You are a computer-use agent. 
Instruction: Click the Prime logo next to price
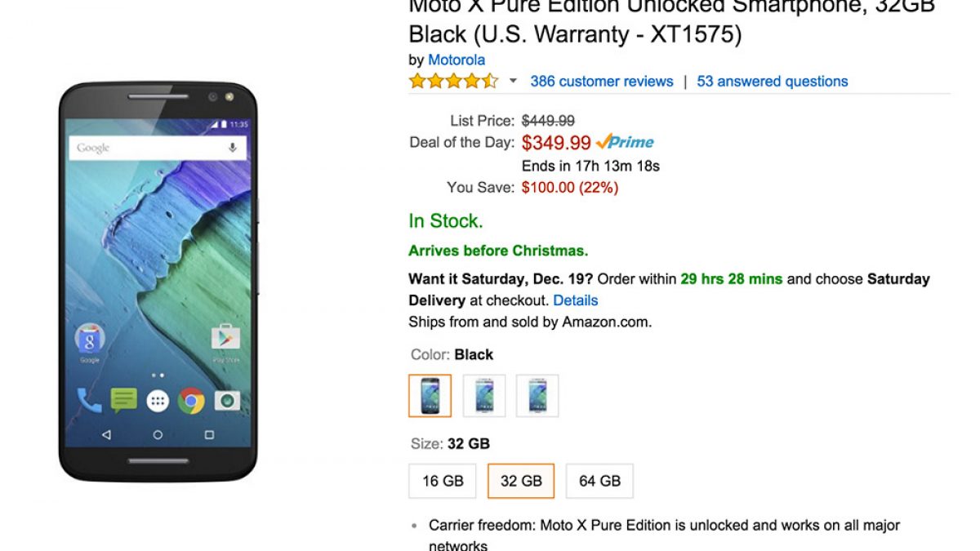[x=625, y=142]
